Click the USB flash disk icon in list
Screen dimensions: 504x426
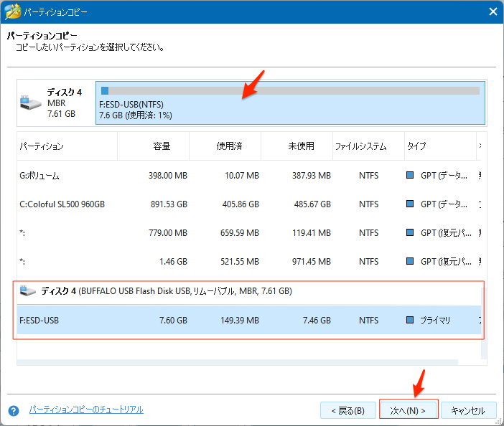click(x=28, y=291)
